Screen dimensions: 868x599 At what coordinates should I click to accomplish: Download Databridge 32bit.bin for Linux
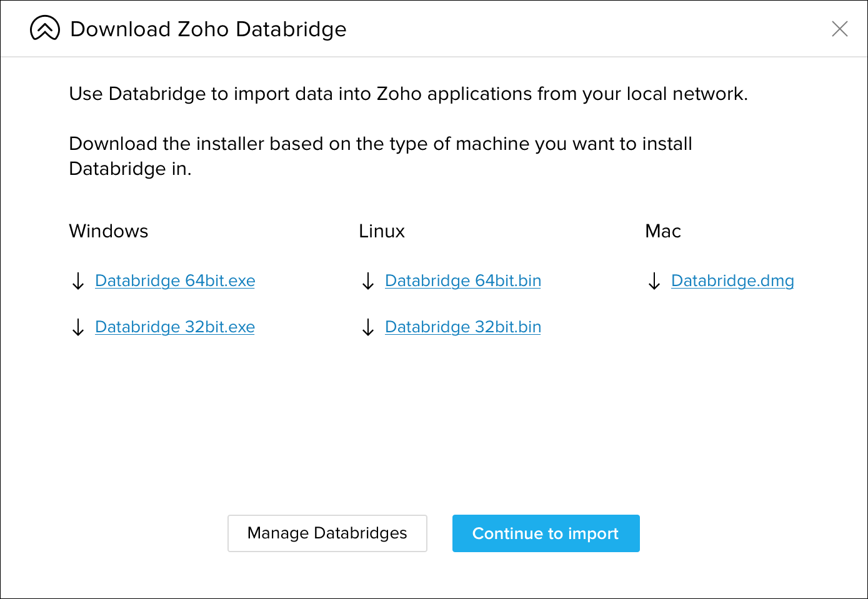(x=462, y=327)
